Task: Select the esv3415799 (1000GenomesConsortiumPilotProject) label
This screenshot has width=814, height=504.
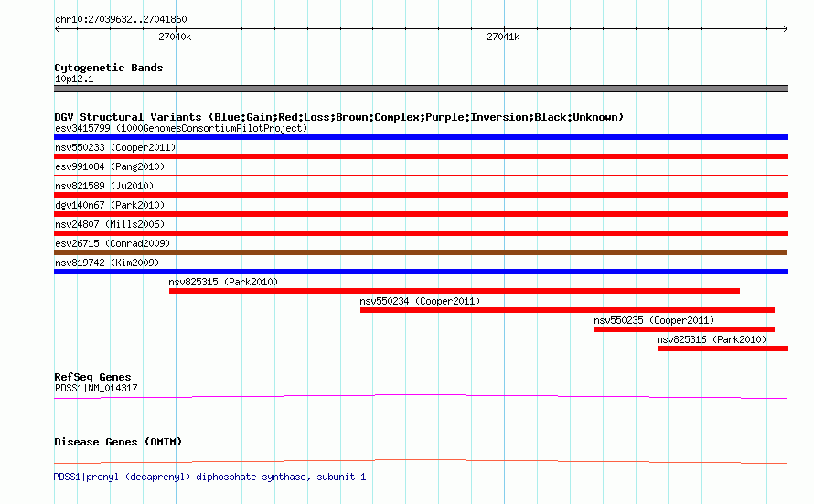Action: [181, 128]
